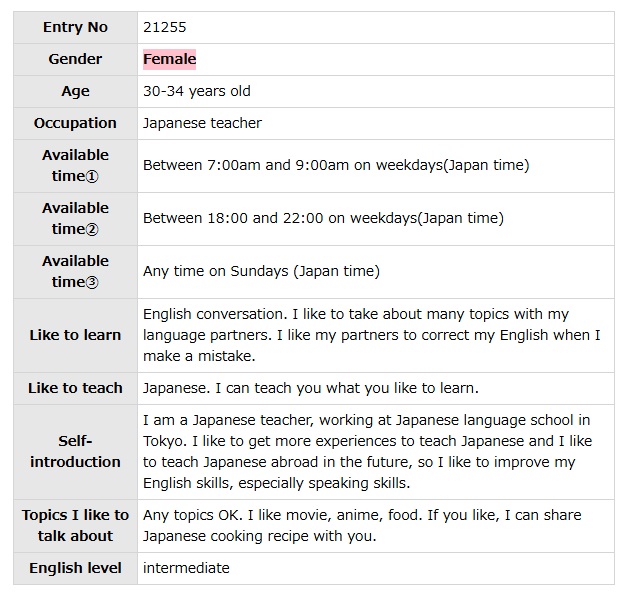Click the pink highlighted Female text
This screenshot has width=634, height=595.
coord(169,59)
